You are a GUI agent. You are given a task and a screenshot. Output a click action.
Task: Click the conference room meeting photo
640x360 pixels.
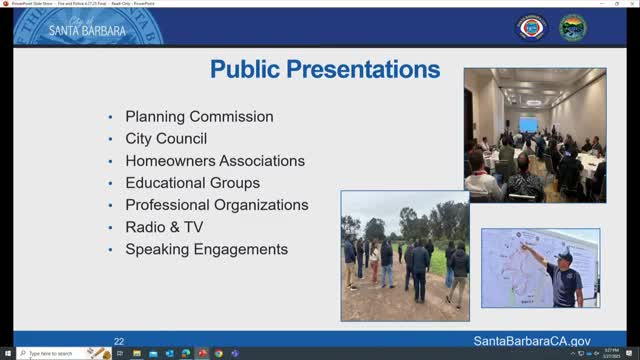[x=535, y=135]
